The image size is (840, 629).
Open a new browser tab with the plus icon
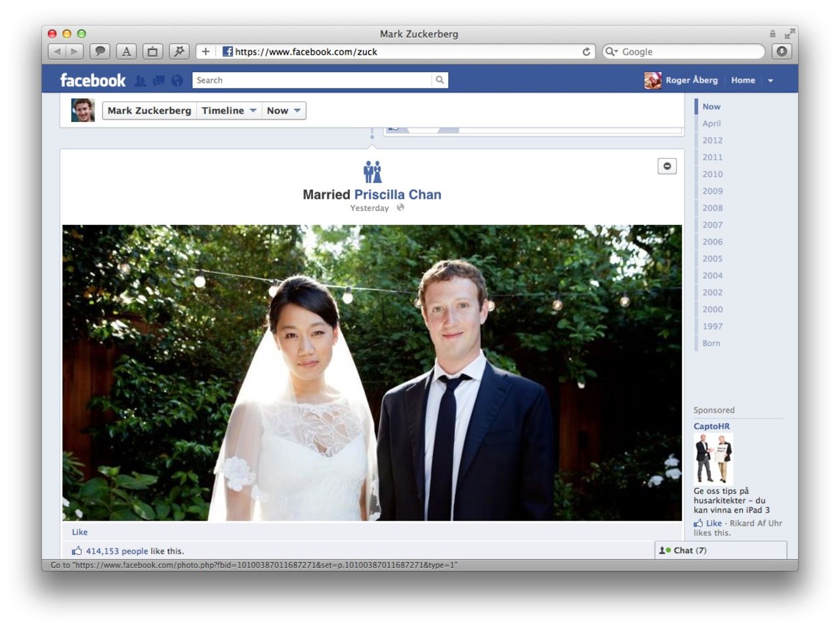coord(207,51)
